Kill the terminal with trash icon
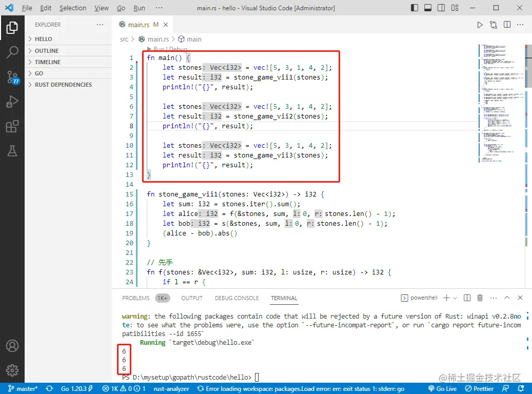The height and width of the screenshot is (394, 532). point(480,298)
